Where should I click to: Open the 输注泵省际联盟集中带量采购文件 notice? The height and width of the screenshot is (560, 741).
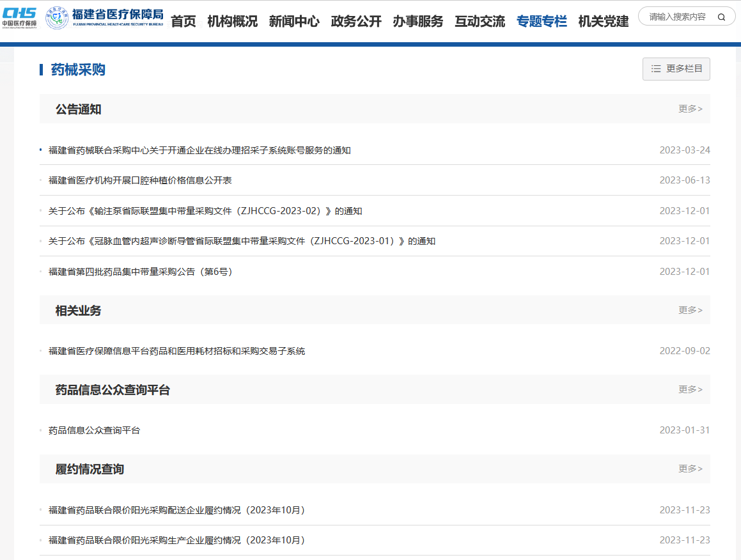(x=205, y=211)
